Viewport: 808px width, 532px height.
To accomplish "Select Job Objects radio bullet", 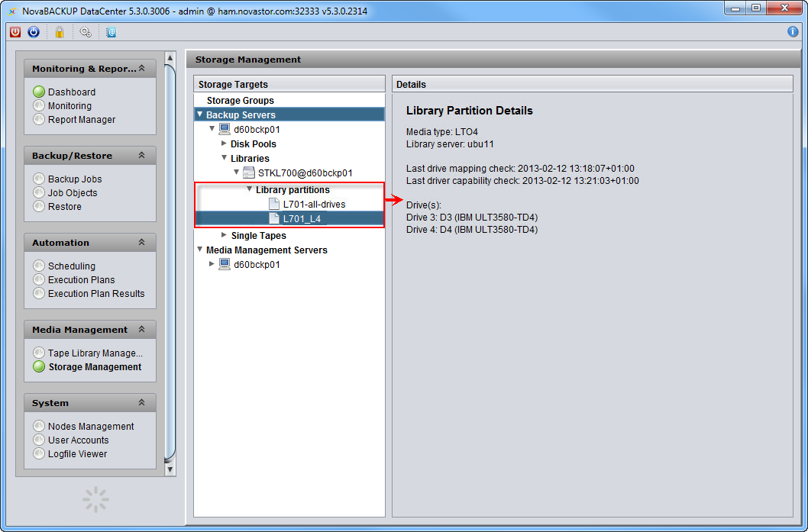I will pyautogui.click(x=39, y=192).
